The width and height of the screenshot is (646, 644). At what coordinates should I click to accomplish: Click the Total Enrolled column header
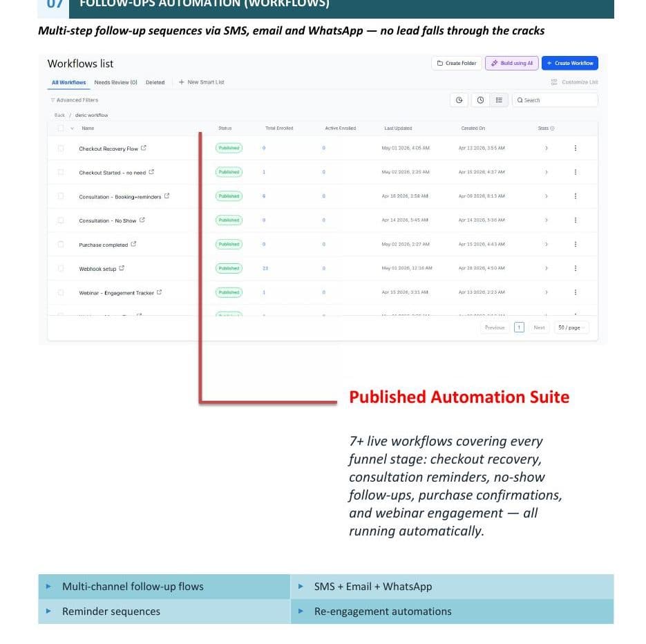point(279,129)
